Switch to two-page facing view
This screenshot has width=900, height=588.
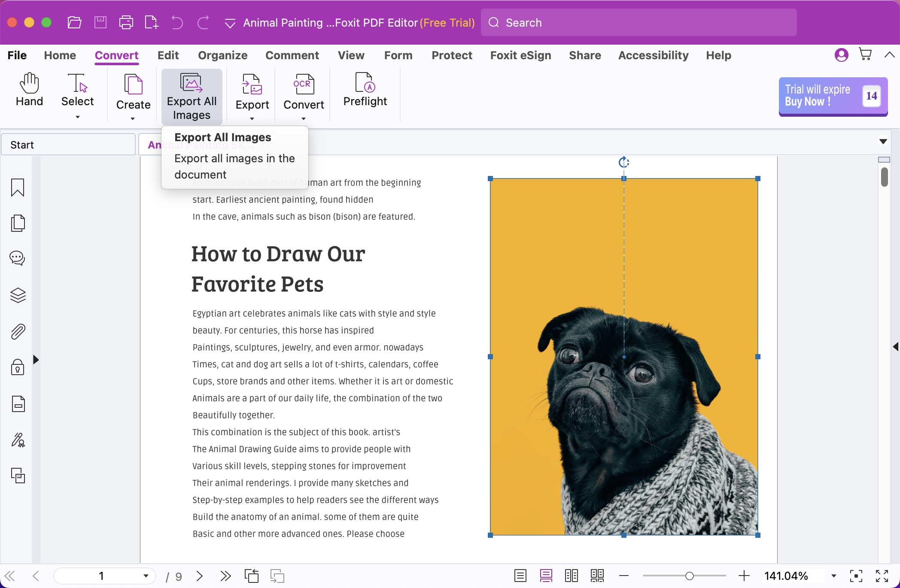(x=571, y=576)
